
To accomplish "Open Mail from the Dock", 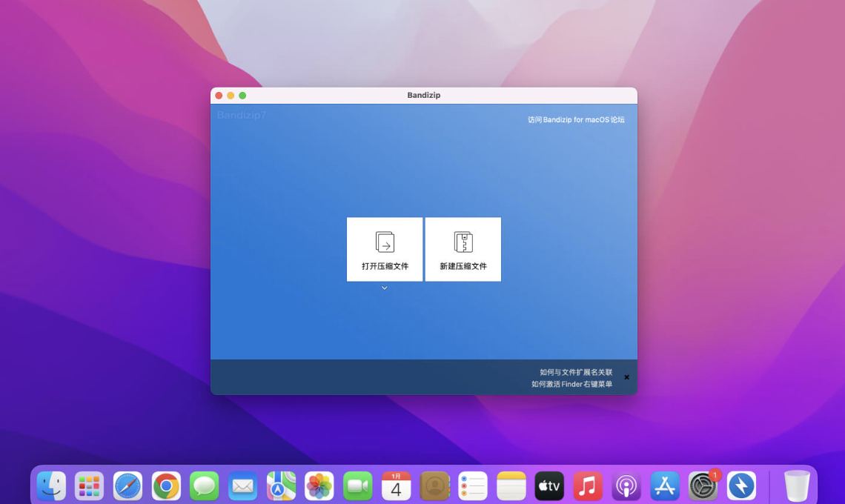I will coord(242,485).
